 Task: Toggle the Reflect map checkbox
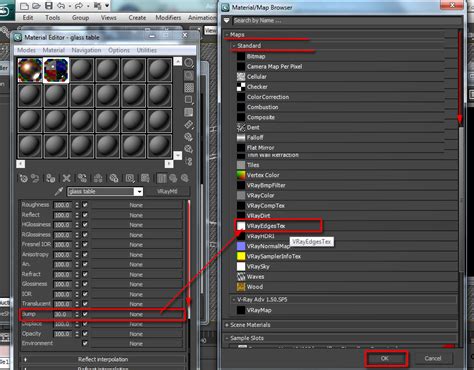click(x=85, y=215)
